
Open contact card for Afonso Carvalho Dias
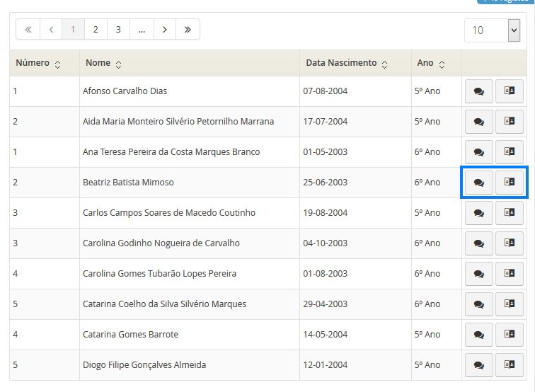[509, 91]
